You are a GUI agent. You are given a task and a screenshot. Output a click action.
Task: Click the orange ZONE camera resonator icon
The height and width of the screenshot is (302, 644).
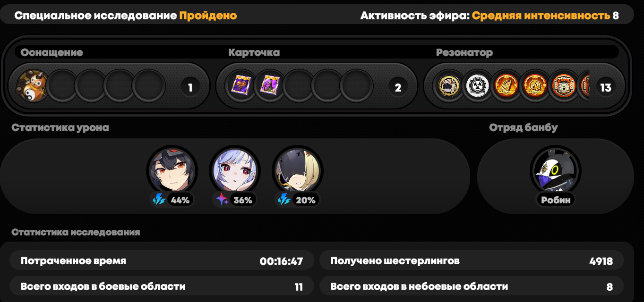[x=563, y=86]
